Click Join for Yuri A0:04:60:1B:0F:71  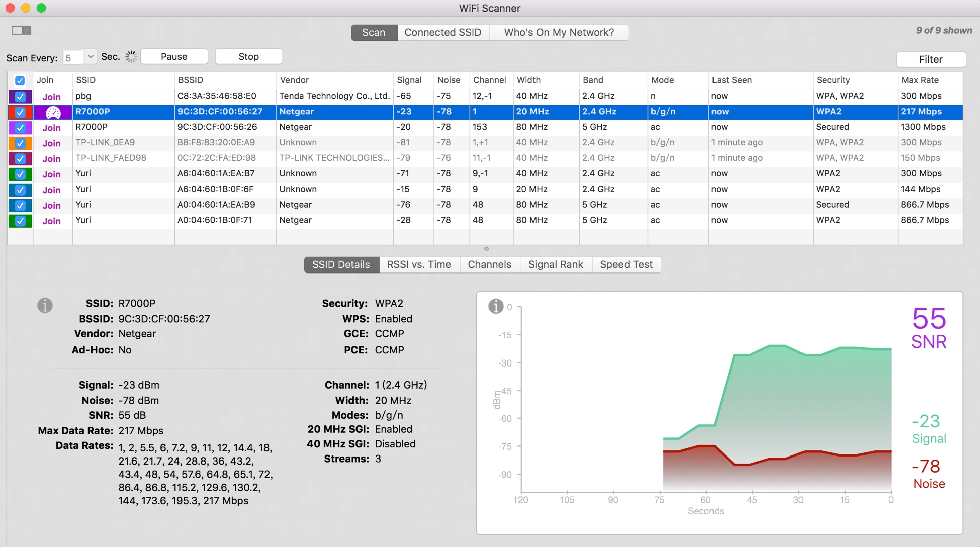(x=51, y=221)
